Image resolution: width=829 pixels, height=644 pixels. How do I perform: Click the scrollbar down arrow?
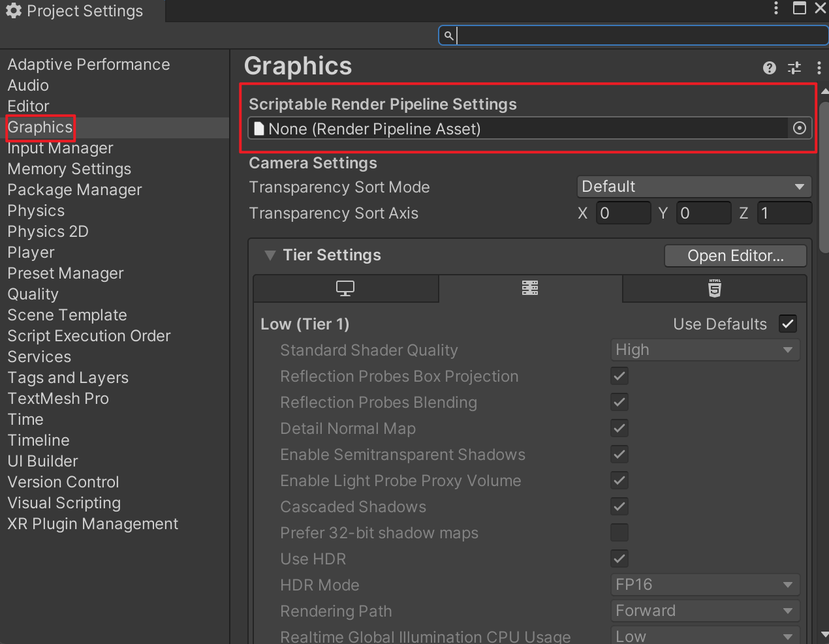tap(824, 635)
